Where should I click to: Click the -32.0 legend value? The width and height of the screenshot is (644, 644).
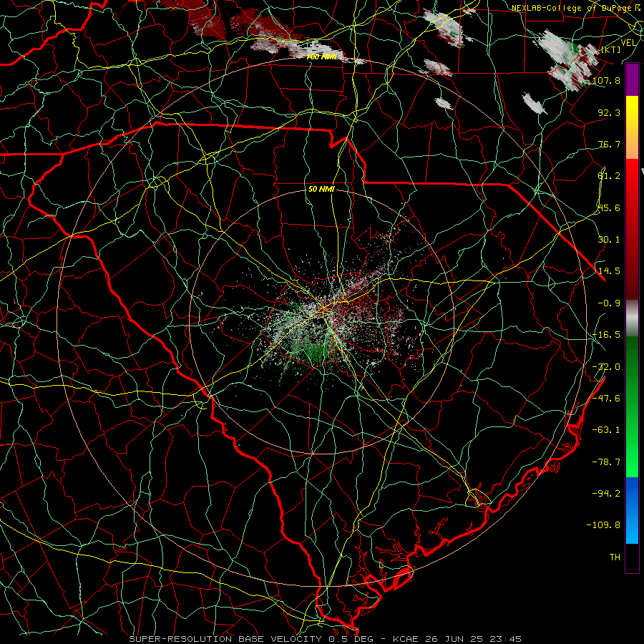(606, 366)
